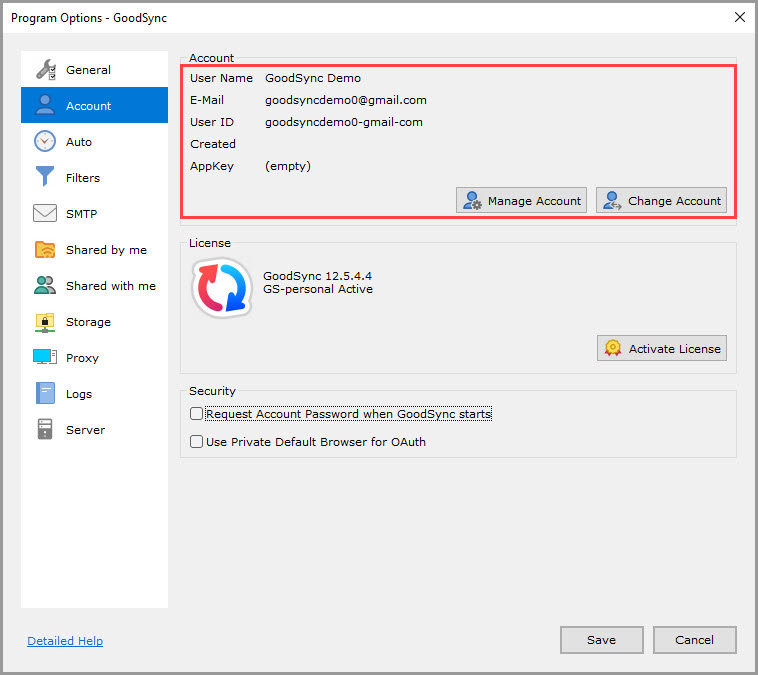Click the GS-personal Active license status
The width and height of the screenshot is (758, 675).
tap(318, 289)
